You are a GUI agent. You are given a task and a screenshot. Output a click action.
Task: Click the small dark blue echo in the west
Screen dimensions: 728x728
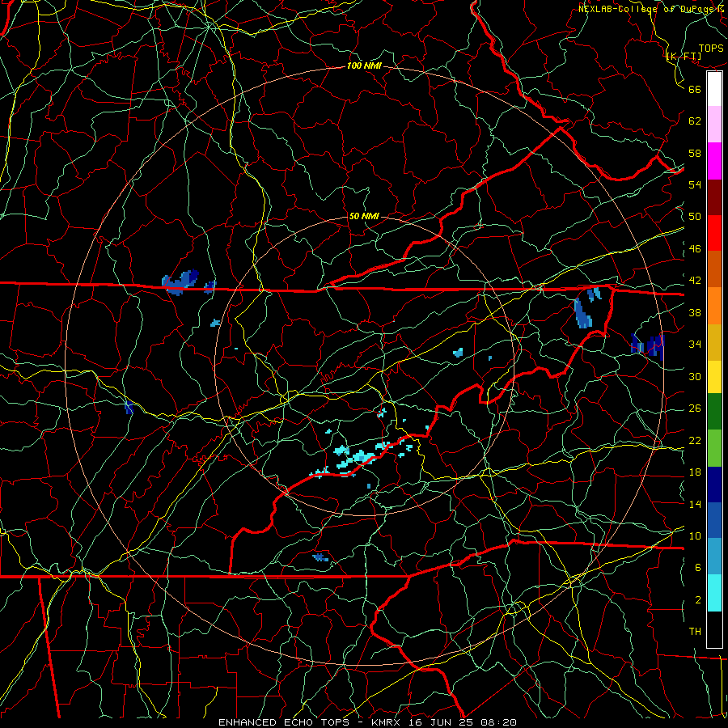click(x=129, y=407)
